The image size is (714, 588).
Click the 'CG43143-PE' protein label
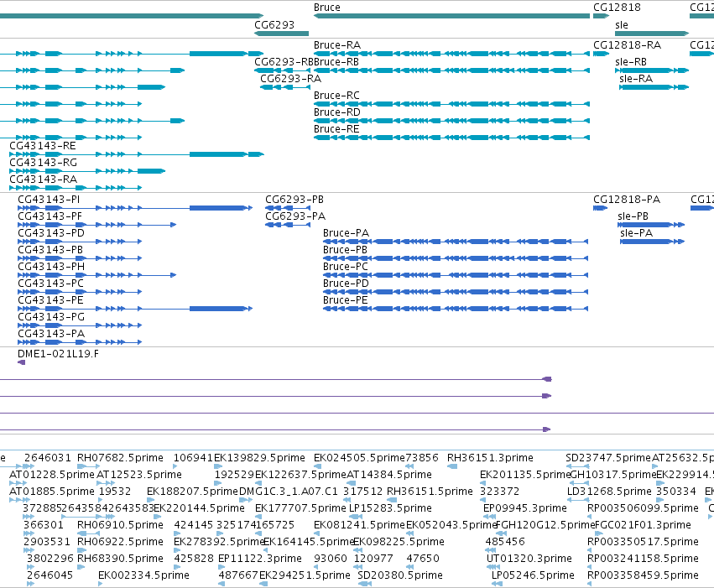point(50,300)
